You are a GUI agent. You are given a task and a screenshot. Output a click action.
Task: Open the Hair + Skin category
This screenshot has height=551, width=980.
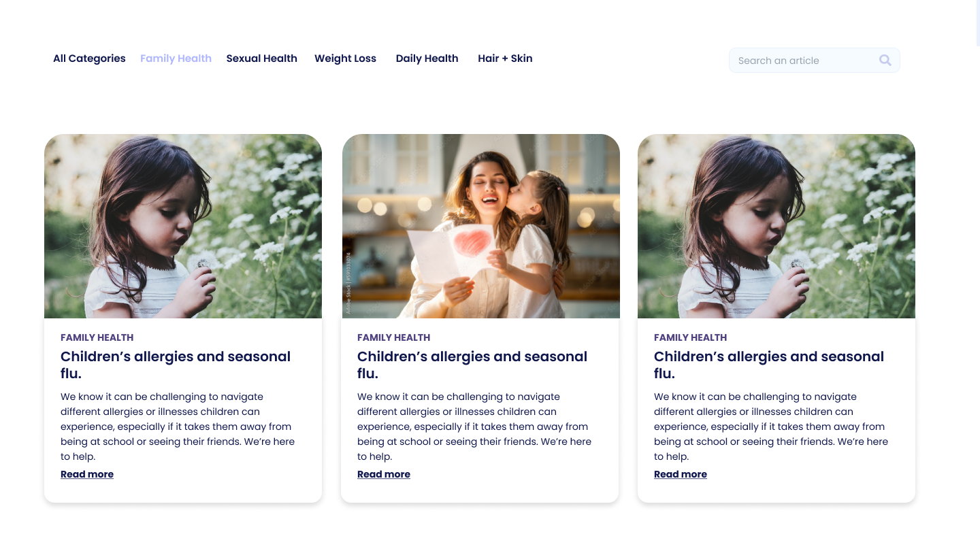(x=505, y=59)
